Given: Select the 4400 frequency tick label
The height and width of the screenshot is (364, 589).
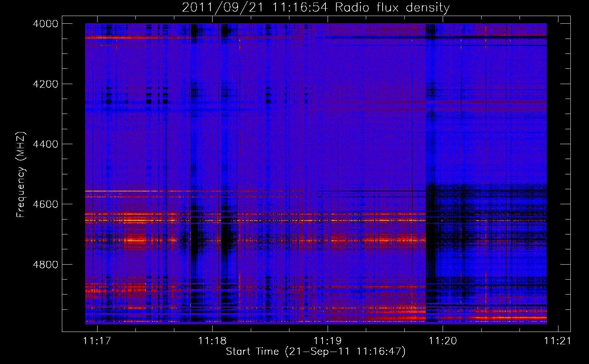Looking at the screenshot, I should click(x=46, y=144).
